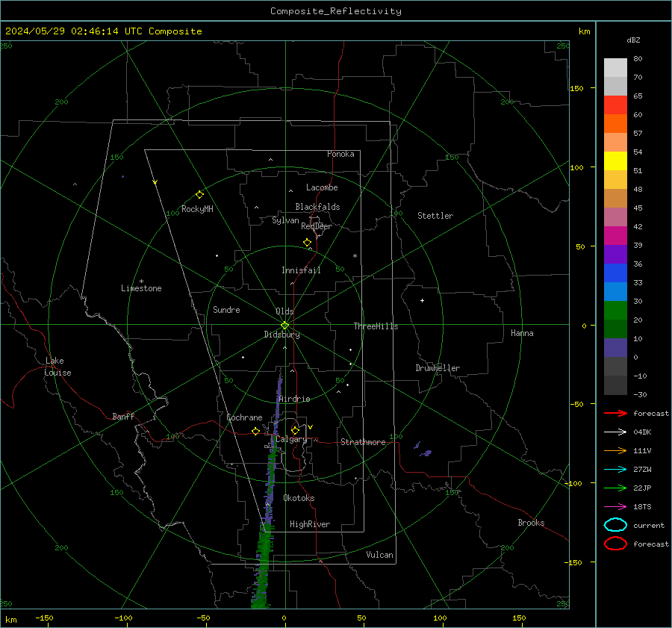
Task: Click the asterisk marker above Limestone
Action: point(141,282)
